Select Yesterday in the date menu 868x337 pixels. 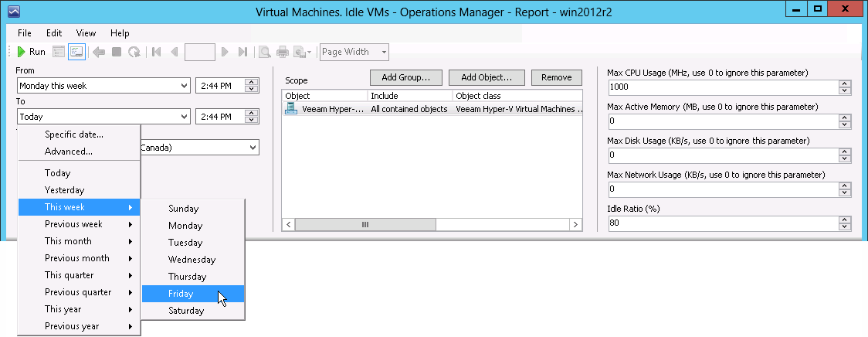[80, 190]
